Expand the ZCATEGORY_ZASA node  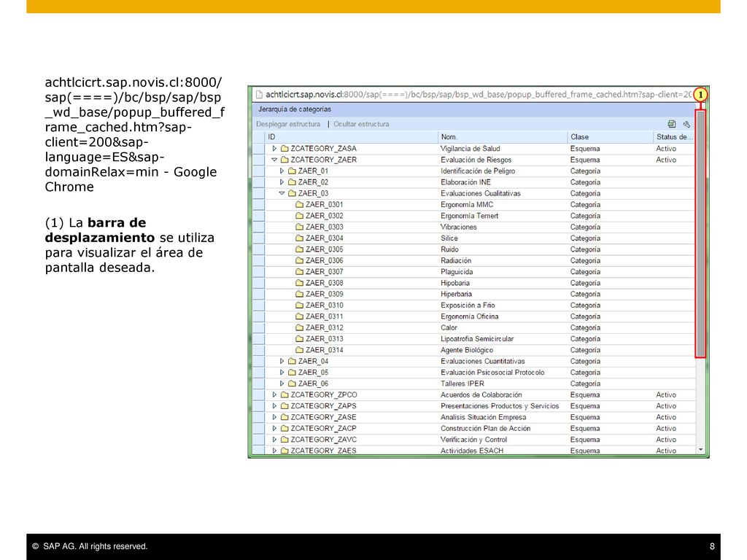tap(274, 149)
